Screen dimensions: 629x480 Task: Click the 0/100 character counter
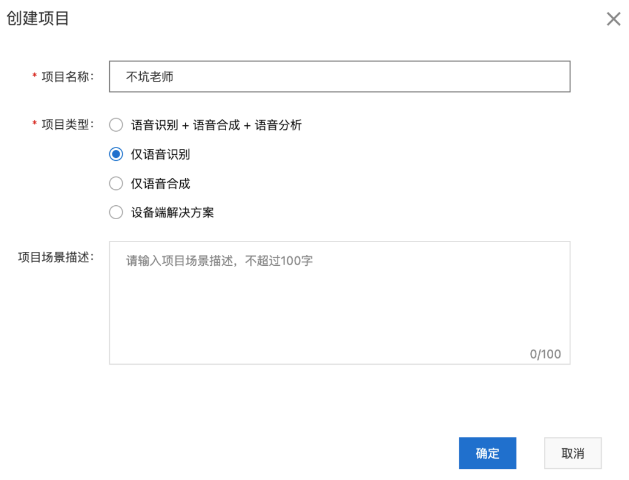pos(545,354)
